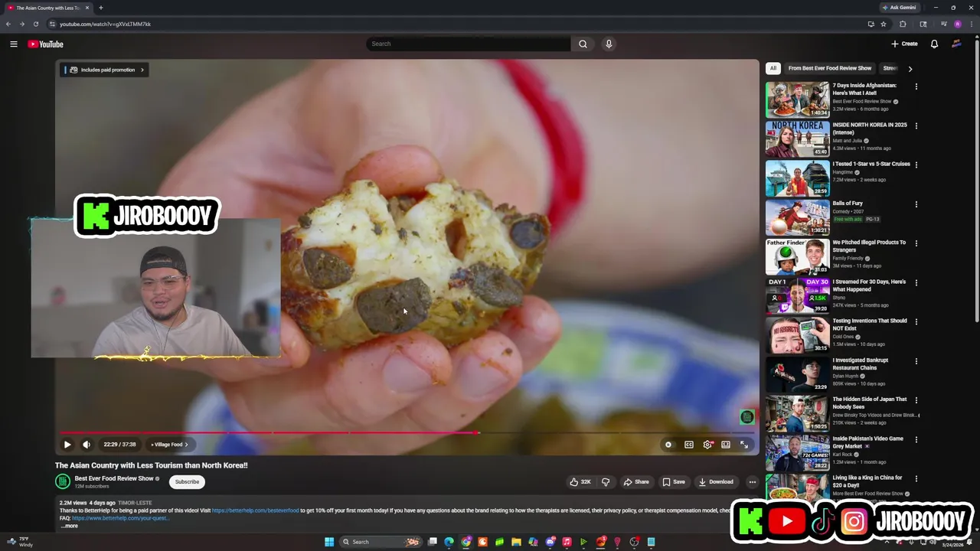Expand the Includes paid promotion notice

point(106,70)
